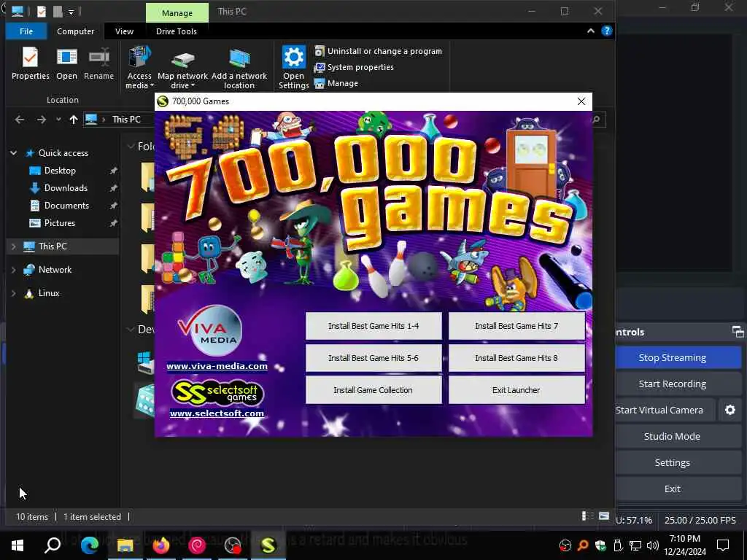The image size is (747, 560).
Task: Click Properties icon in File Explorer ribbon
Action: coord(30,63)
